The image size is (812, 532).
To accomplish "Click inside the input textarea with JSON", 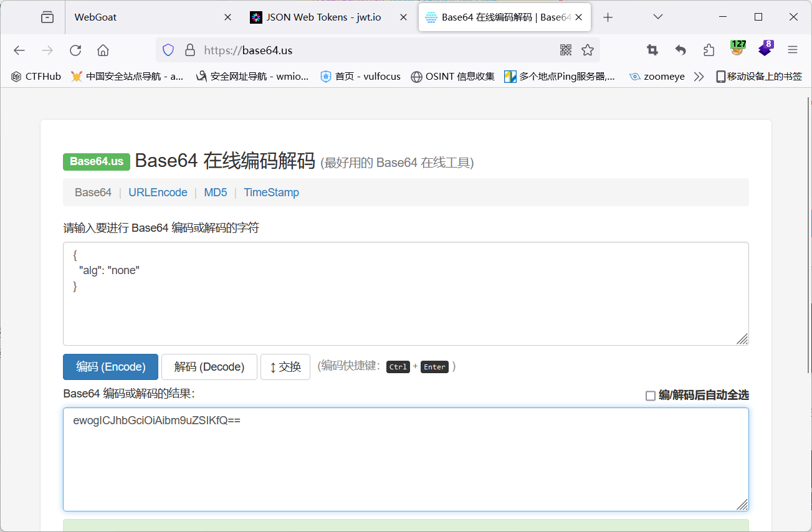I will coord(406,293).
